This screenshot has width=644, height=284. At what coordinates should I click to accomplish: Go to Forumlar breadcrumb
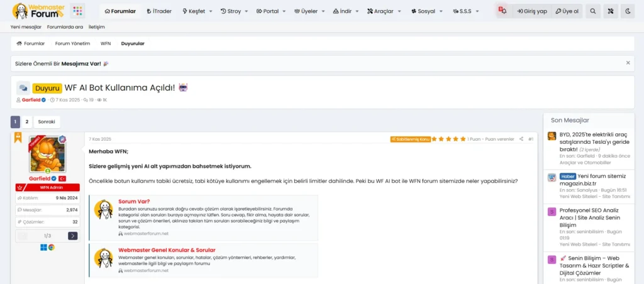(x=30, y=43)
